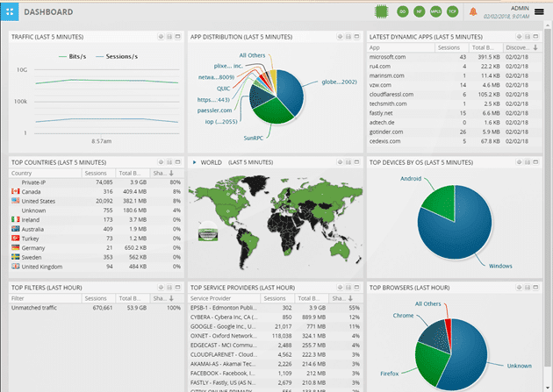Screen dimensions: 553x392
Task: Sort by the Filter column header
Action: [45, 298]
